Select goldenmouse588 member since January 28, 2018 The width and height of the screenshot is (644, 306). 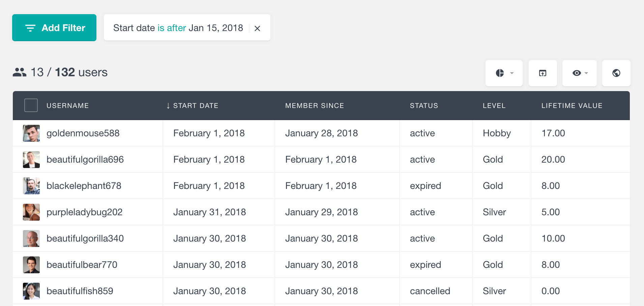[322, 133]
